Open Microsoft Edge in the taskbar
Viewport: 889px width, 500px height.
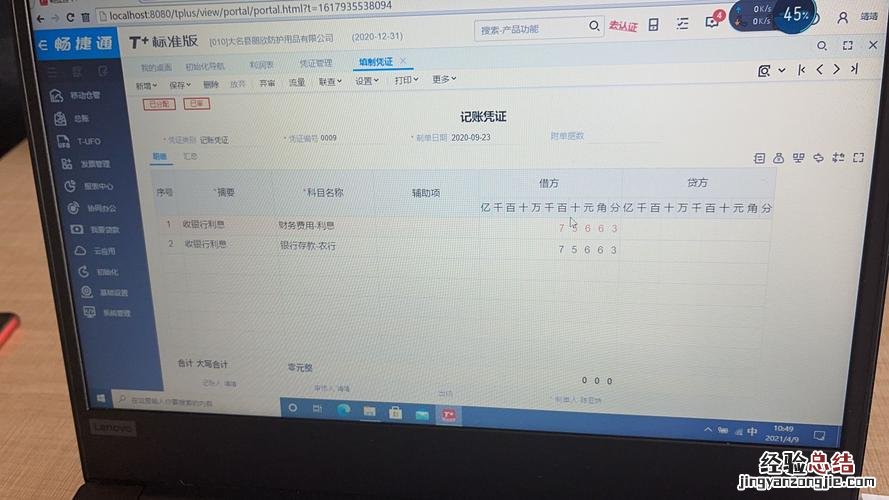pos(344,409)
